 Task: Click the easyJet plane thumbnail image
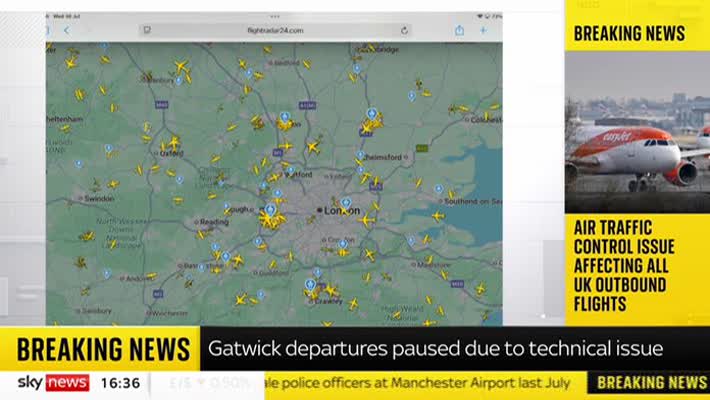coord(637,131)
